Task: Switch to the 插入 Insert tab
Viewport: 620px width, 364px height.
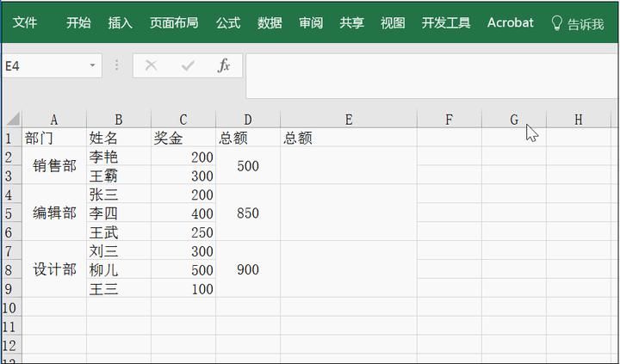Action: coord(120,23)
